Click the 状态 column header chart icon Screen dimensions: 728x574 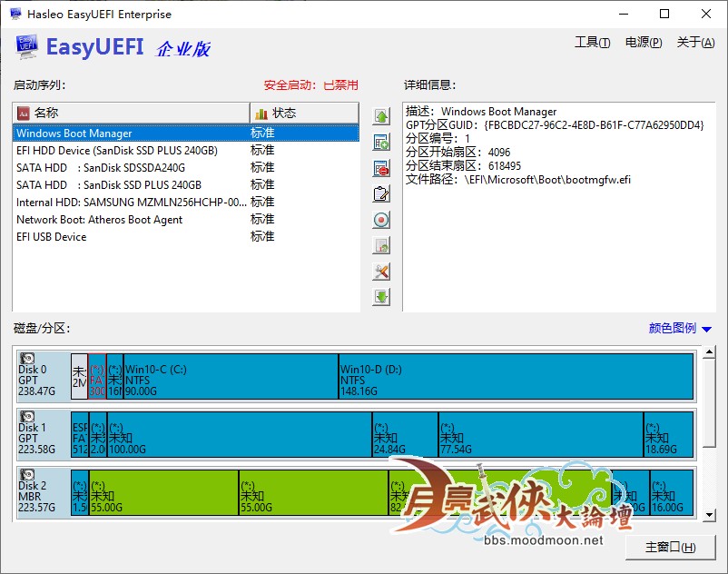261,114
